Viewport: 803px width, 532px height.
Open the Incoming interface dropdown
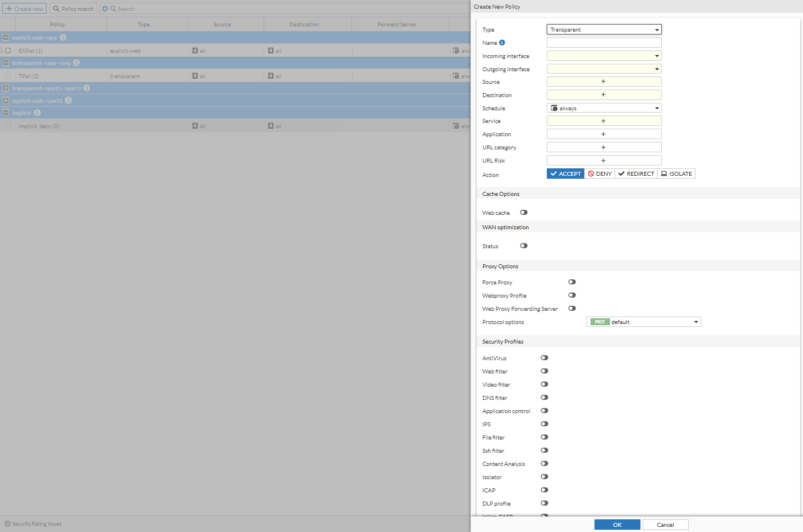pyautogui.click(x=604, y=56)
